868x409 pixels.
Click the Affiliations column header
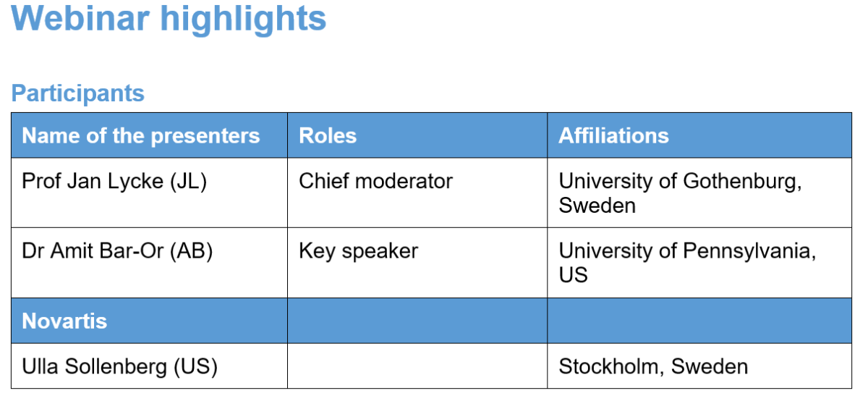coord(699,135)
